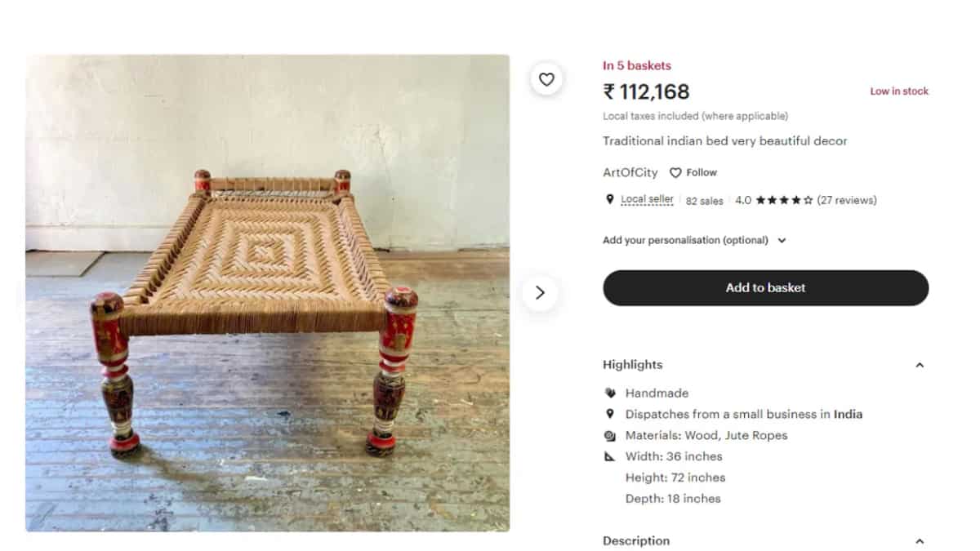
Task: Click the product title text
Action: point(725,140)
